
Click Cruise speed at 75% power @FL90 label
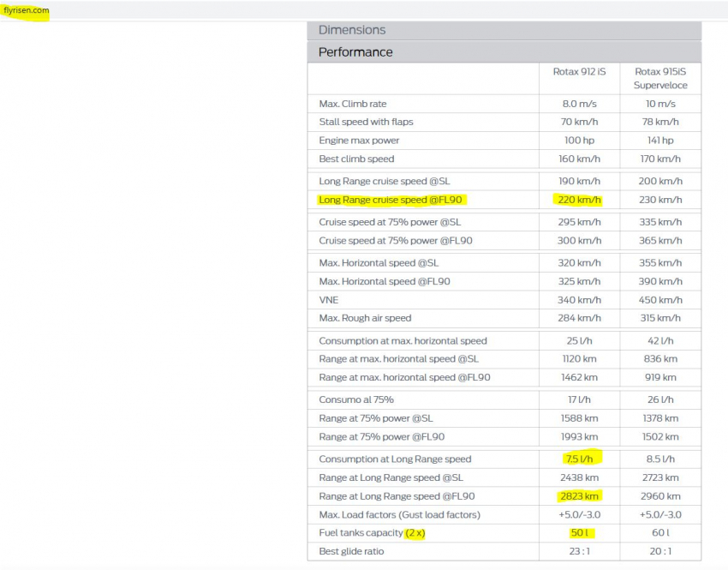pyautogui.click(x=396, y=241)
